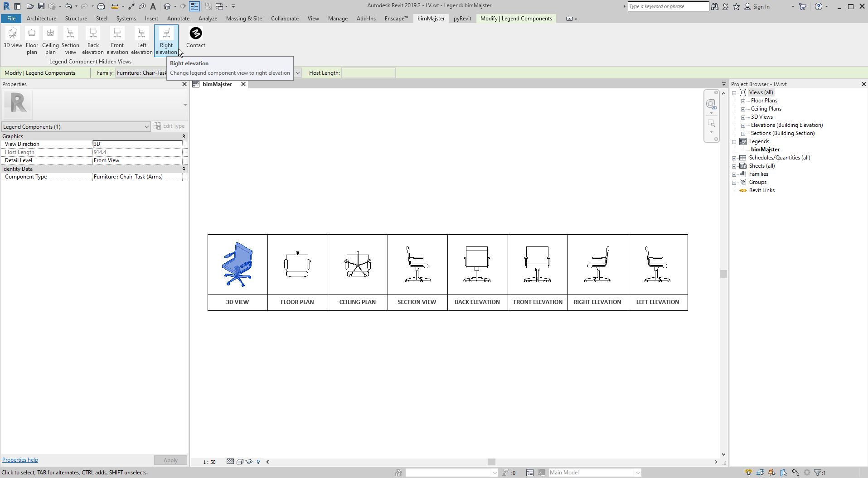This screenshot has width=868, height=478.
Task: Expand the Ceiling Plans tree node
Action: 743,109
